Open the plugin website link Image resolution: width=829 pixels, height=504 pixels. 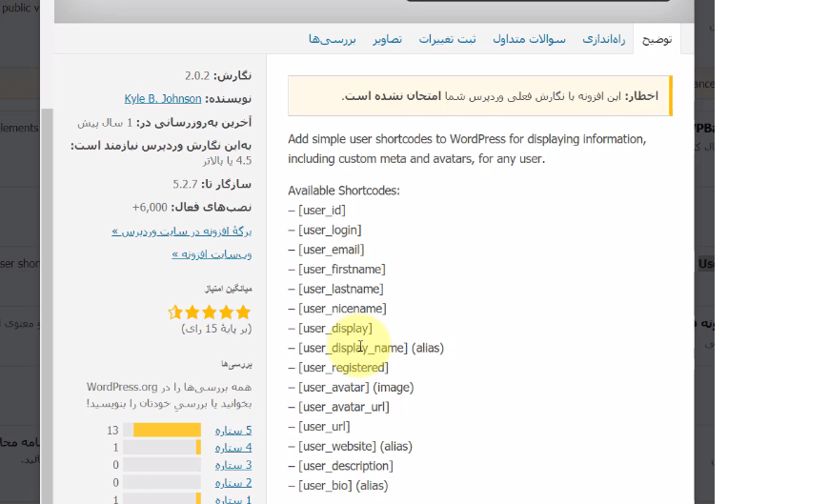[x=212, y=255]
